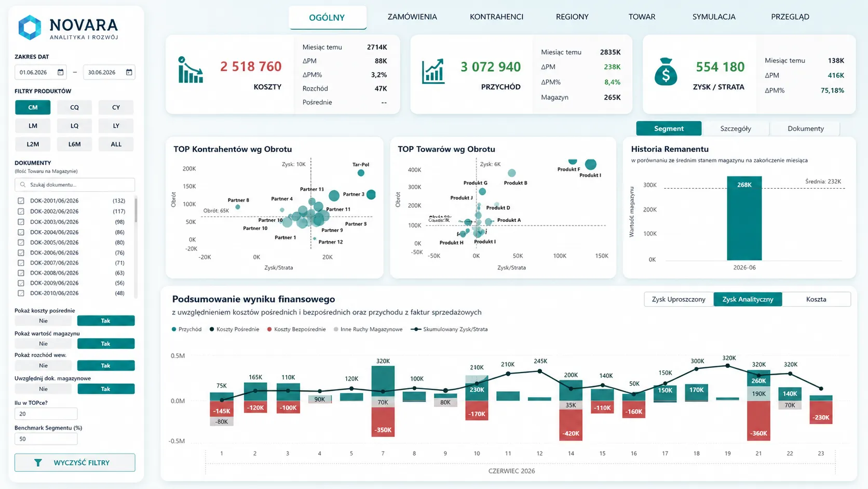Click the WYCZYŚĆ FILTRY button
This screenshot has height=489, width=868.
pyautogui.click(x=75, y=462)
